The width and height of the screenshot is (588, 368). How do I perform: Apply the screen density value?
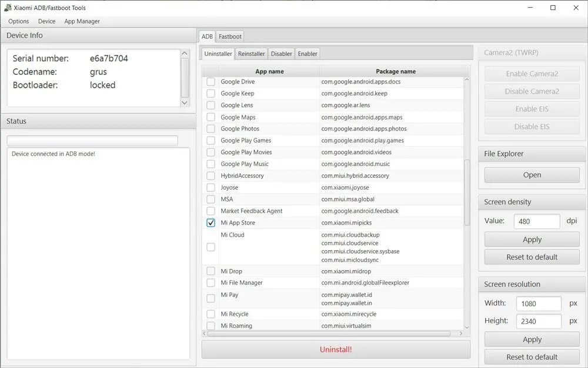pyautogui.click(x=532, y=240)
